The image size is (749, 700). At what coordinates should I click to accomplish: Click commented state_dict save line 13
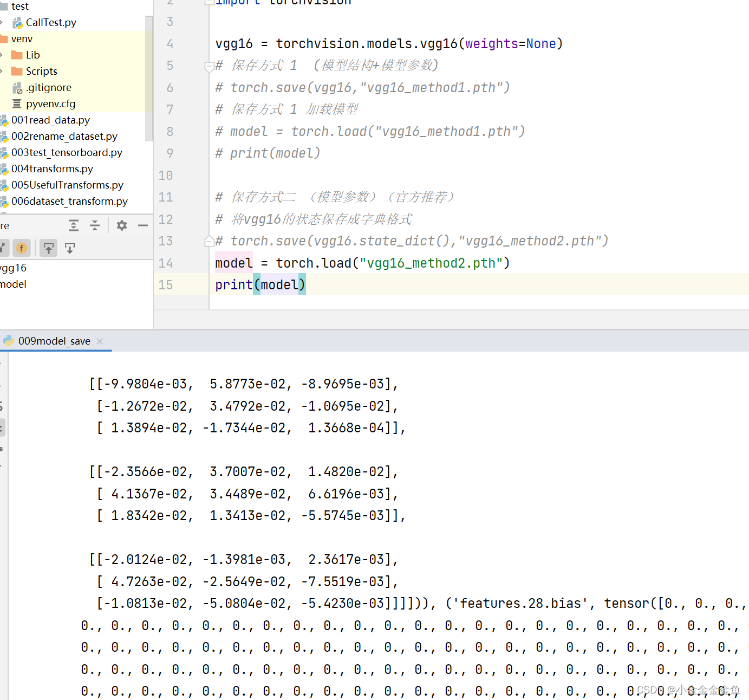point(412,241)
